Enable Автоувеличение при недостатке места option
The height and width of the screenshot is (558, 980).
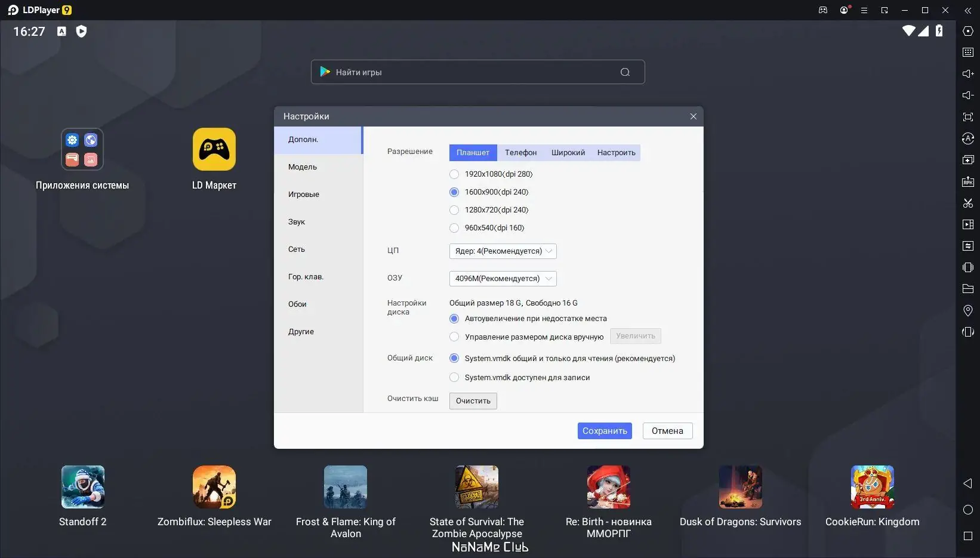(x=454, y=319)
